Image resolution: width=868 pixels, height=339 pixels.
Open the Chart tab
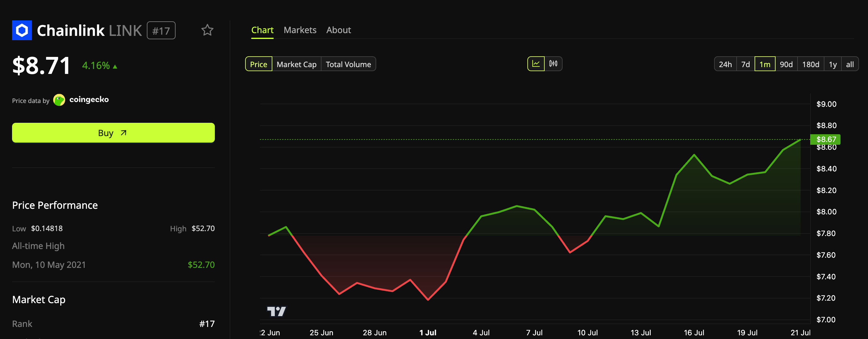262,30
